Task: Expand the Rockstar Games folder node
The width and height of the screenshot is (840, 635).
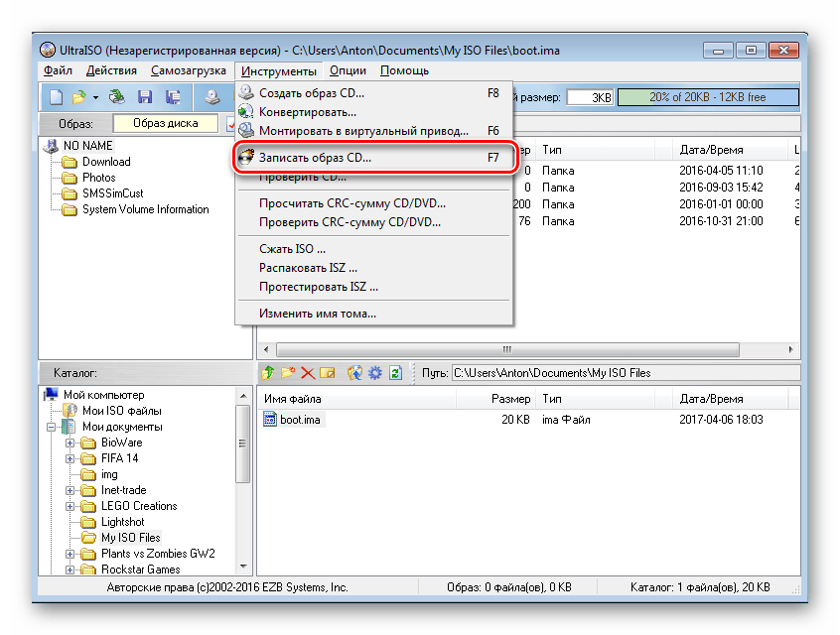Action: (x=70, y=570)
